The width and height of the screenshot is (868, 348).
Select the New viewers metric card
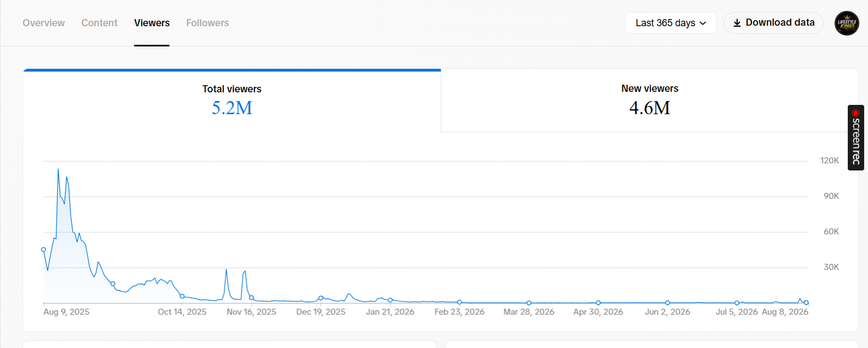click(x=650, y=101)
